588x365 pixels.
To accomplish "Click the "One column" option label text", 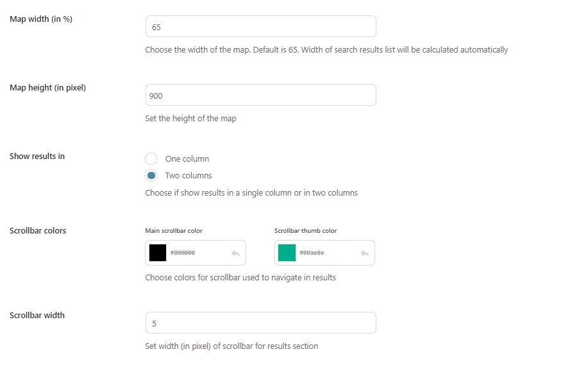I will (187, 158).
